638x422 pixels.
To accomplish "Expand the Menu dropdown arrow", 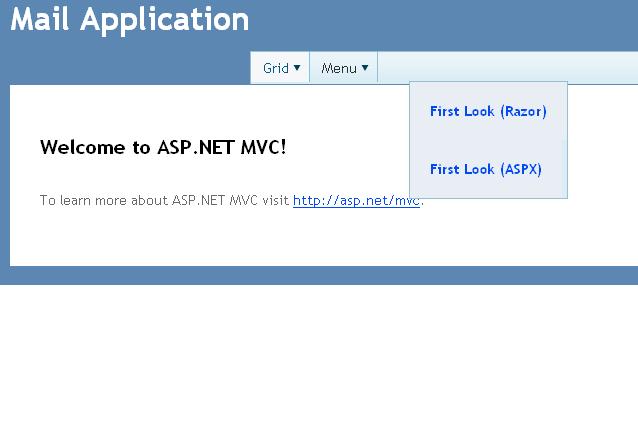I will point(365,68).
